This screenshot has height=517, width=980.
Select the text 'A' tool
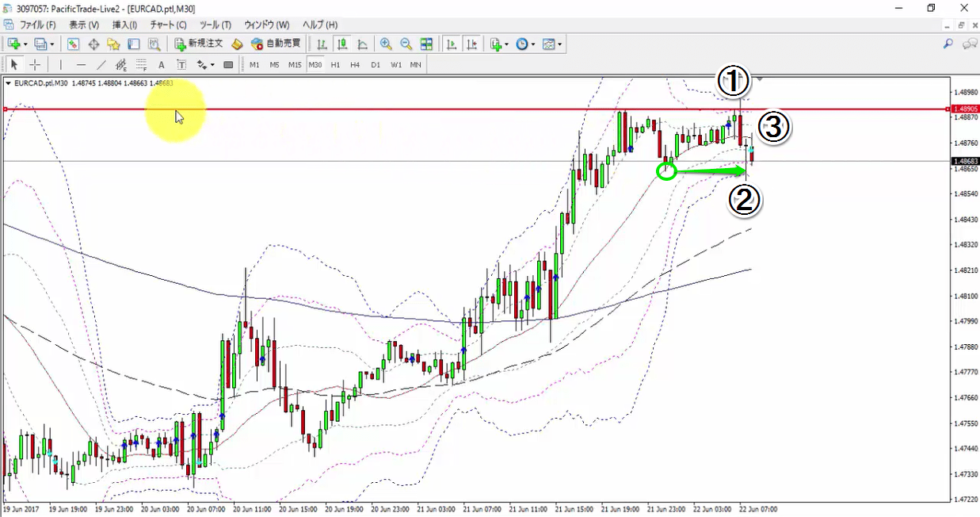[162, 65]
